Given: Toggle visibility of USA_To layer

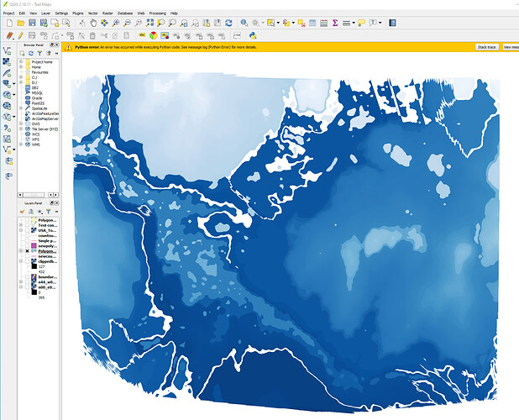Looking at the screenshot, I should 28,231.
